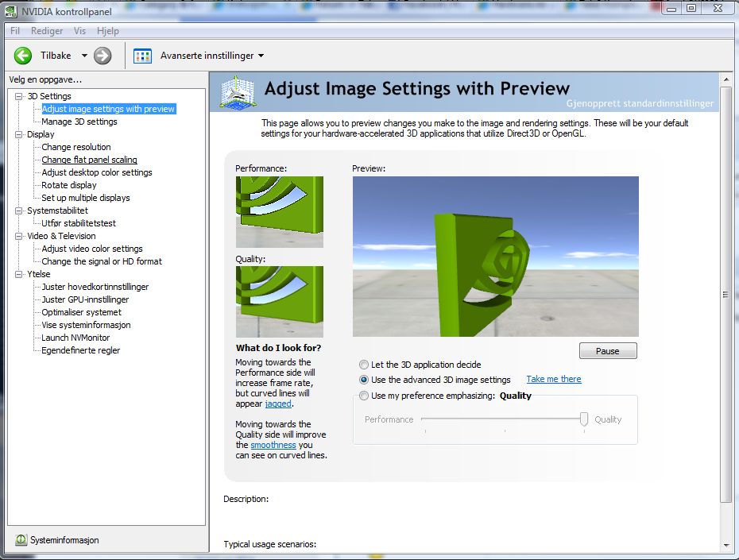Click the Systemstabilitet category label

[57, 210]
